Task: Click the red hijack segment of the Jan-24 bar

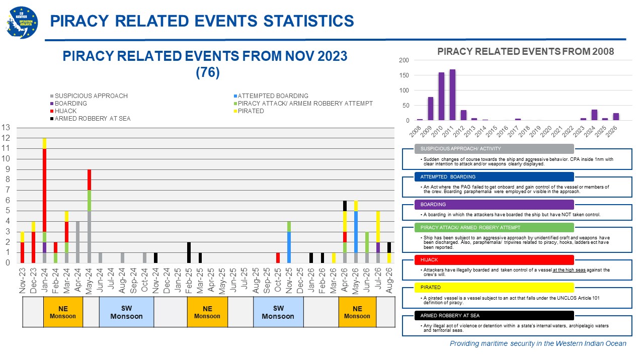Action: (45, 190)
